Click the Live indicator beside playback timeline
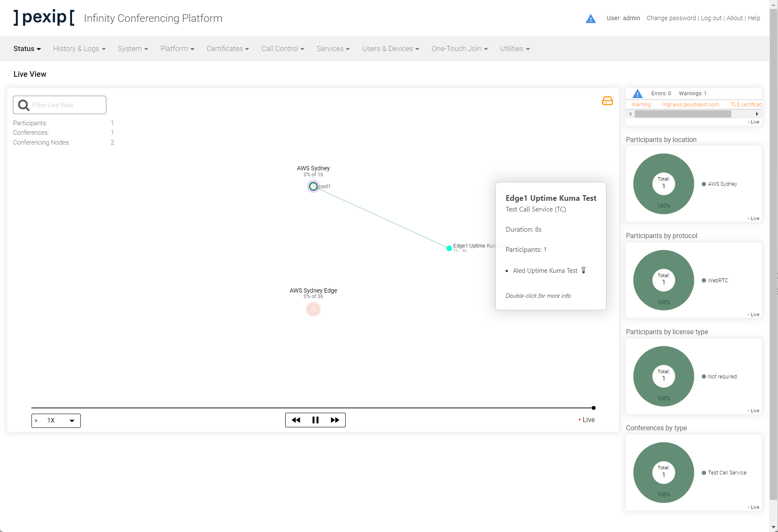This screenshot has width=778, height=532. point(587,420)
